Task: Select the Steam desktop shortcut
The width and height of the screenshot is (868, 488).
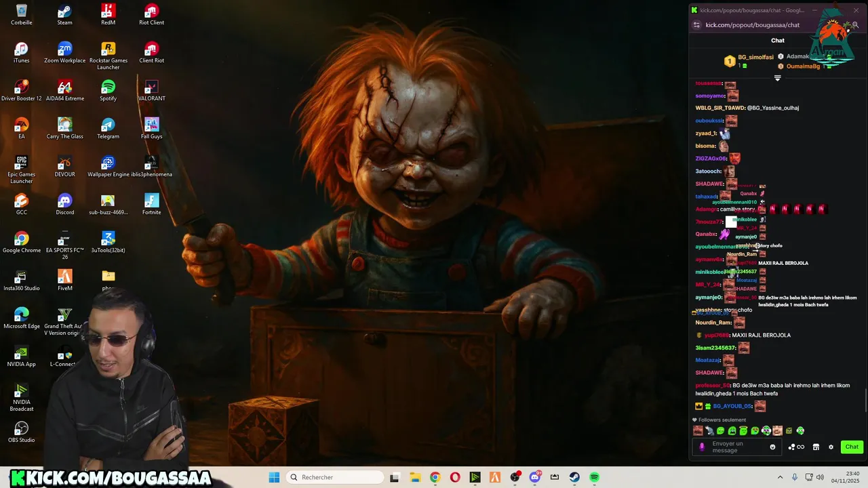Action: (65, 15)
